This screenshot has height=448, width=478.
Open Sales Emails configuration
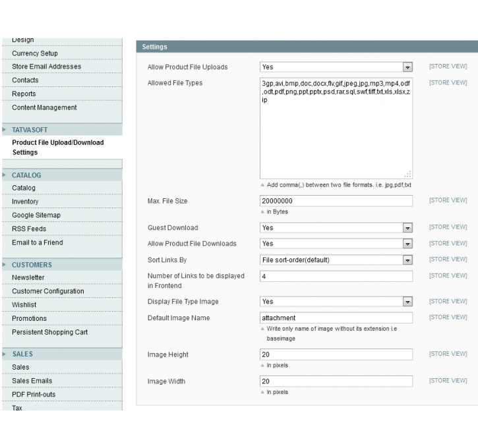32,381
